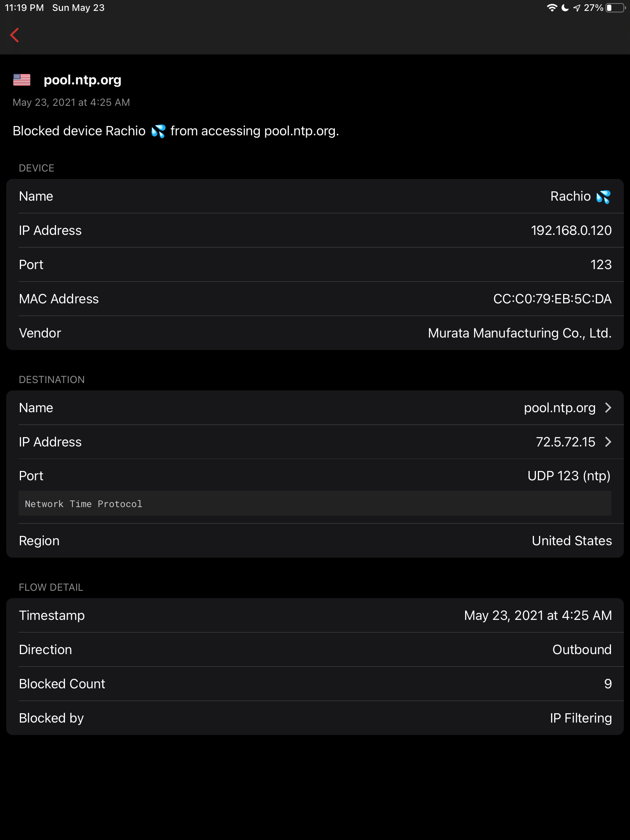Viewport: 630px width, 840px height.
Task: Tap the Blocked by IP Filtering value
Action: (x=581, y=718)
